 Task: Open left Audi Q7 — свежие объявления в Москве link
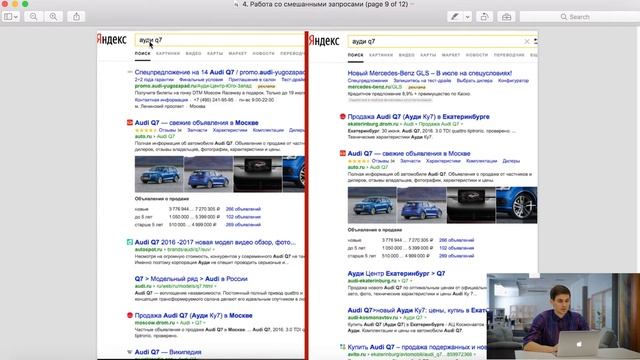tap(196, 122)
